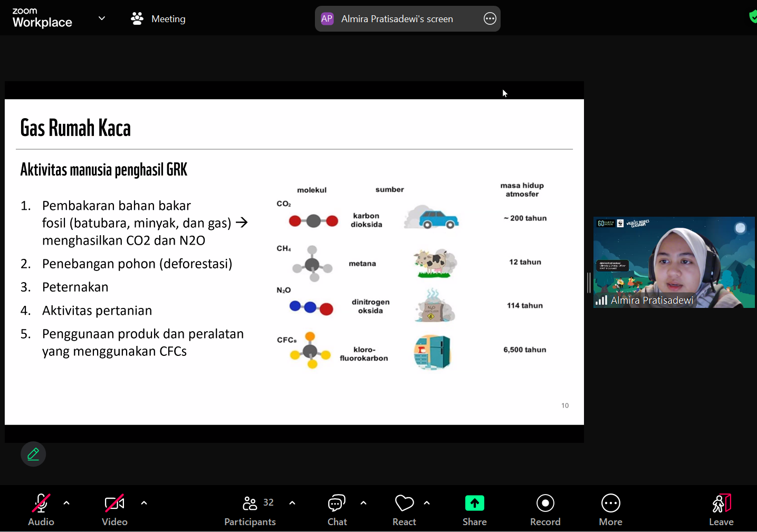Unmute microphone with the Audio button
Viewport: 757px width, 532px height.
[41, 509]
